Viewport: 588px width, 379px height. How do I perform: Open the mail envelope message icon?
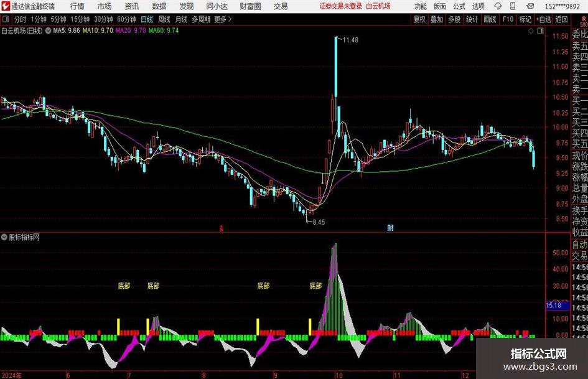tap(530, 6)
